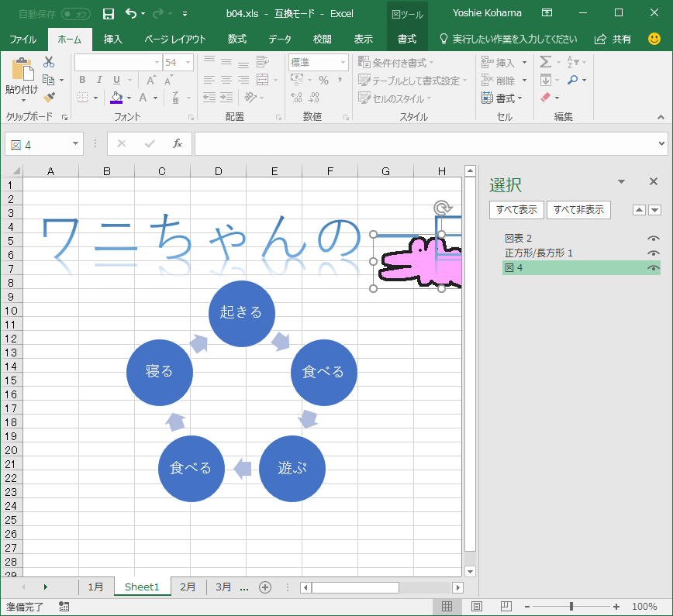
Task: Collapse the ribbon with chevron
Action: point(661,117)
